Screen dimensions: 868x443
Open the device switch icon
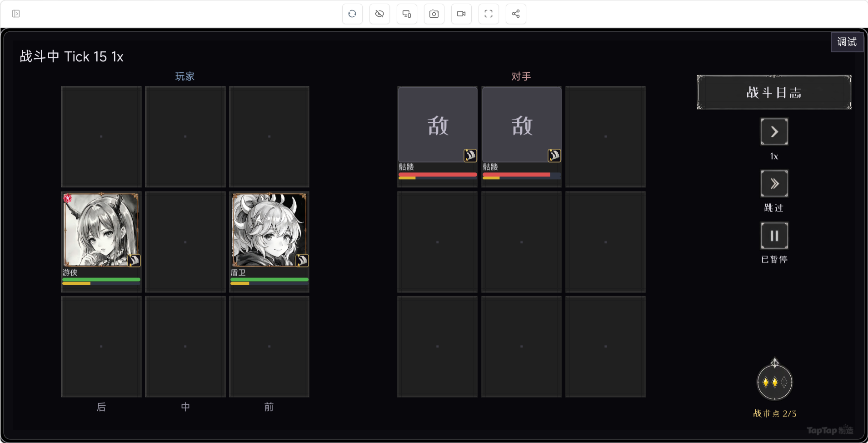click(407, 14)
